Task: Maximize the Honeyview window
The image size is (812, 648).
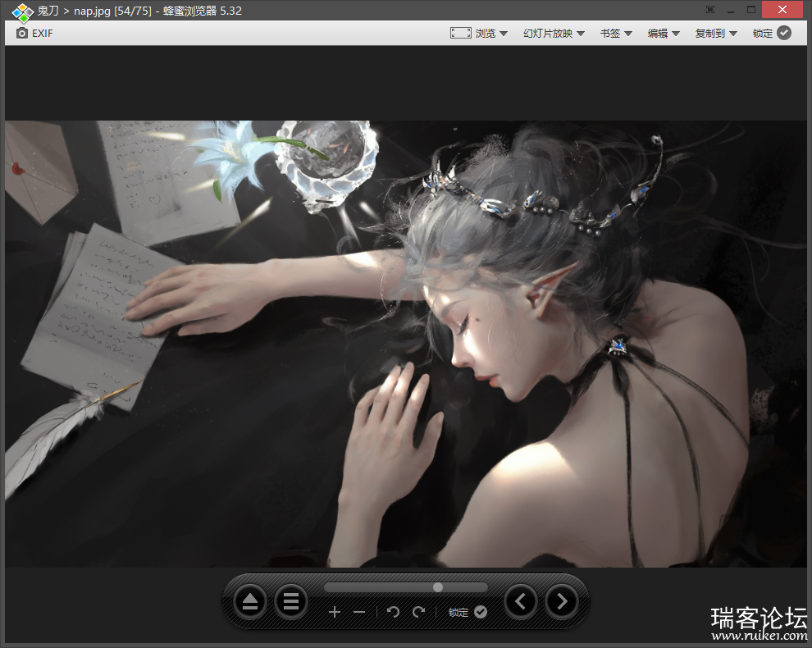Action: pos(751,10)
